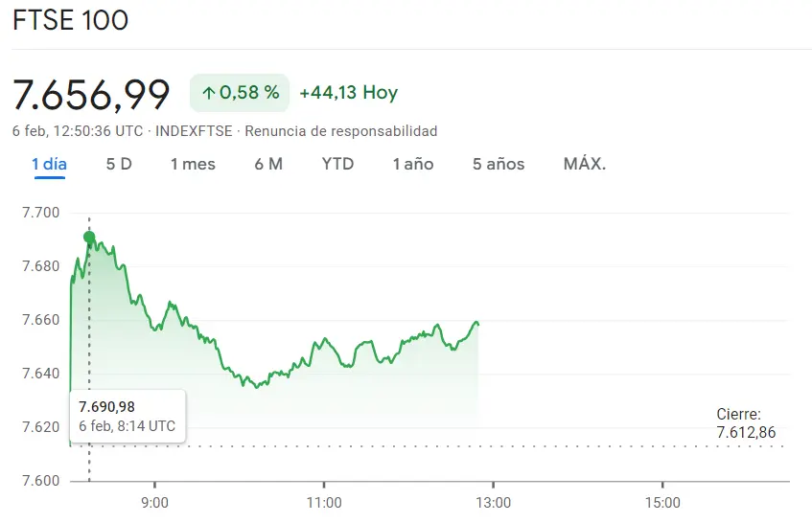Display the 5 años chart range
The width and height of the screenshot is (812, 523).
[499, 164]
